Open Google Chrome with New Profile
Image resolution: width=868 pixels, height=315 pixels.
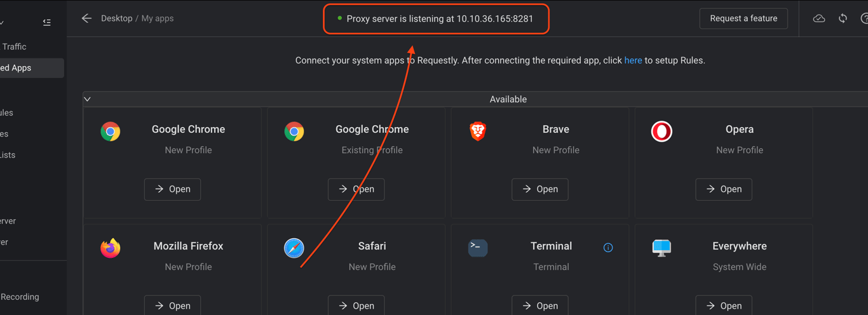click(172, 189)
